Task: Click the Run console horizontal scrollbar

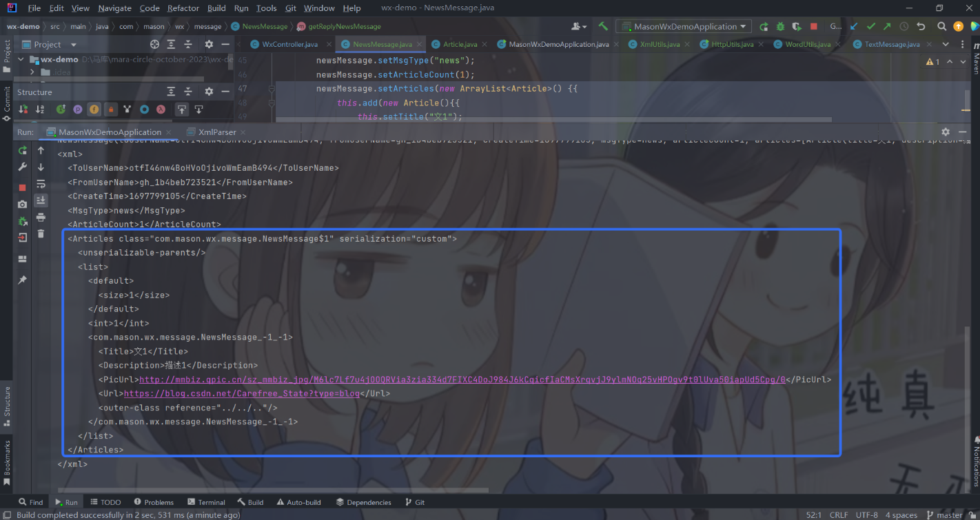Action: point(272,491)
